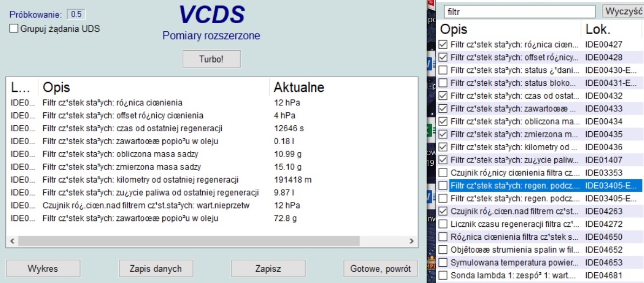Screen dimensions: 644x283
Task: Click the Próbkowanie value field 0.5
Action: [x=76, y=15]
